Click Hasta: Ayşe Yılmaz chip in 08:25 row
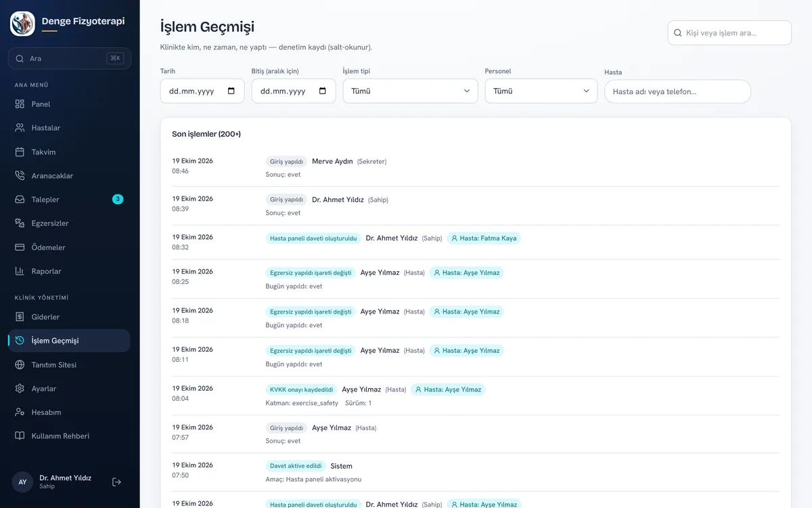 tap(467, 273)
